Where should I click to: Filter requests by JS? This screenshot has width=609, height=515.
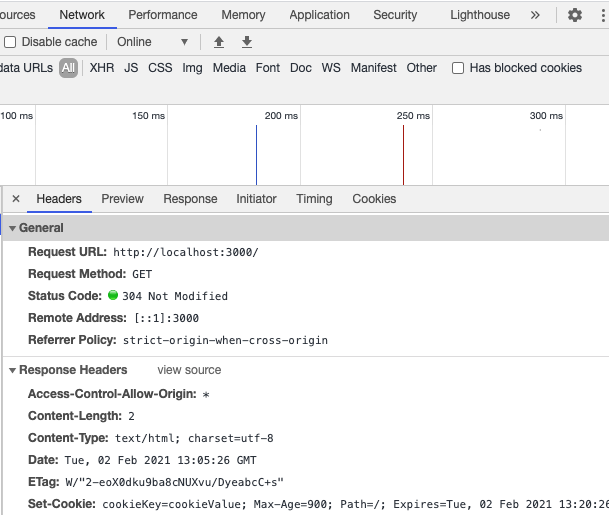tap(131, 68)
